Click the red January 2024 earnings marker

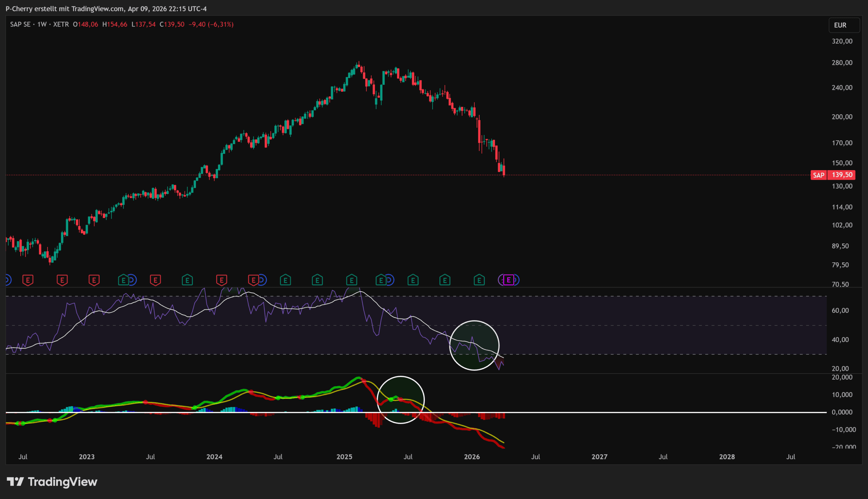[222, 280]
